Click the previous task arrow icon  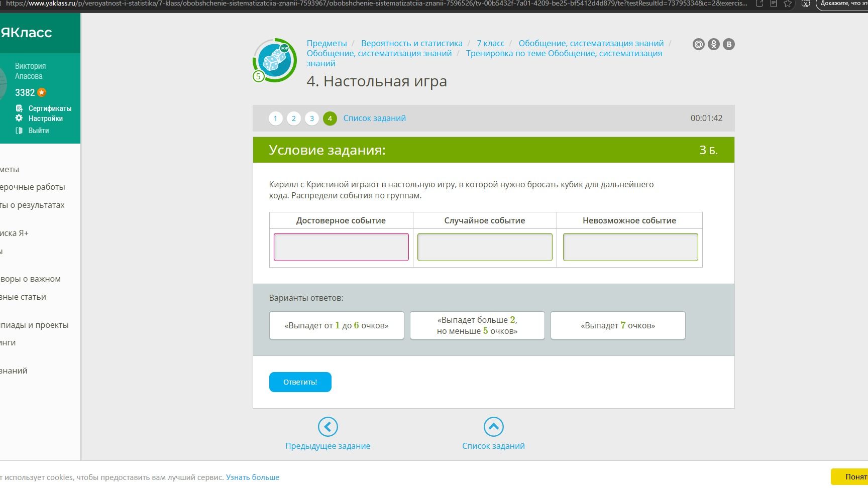coord(328,427)
